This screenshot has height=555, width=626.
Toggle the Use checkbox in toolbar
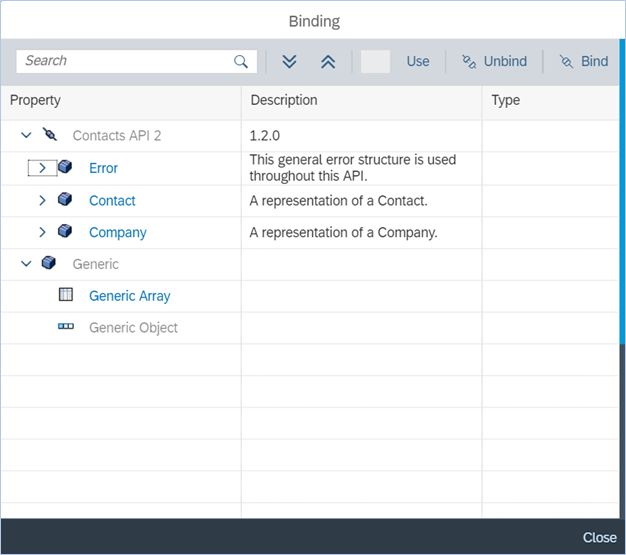(375, 61)
